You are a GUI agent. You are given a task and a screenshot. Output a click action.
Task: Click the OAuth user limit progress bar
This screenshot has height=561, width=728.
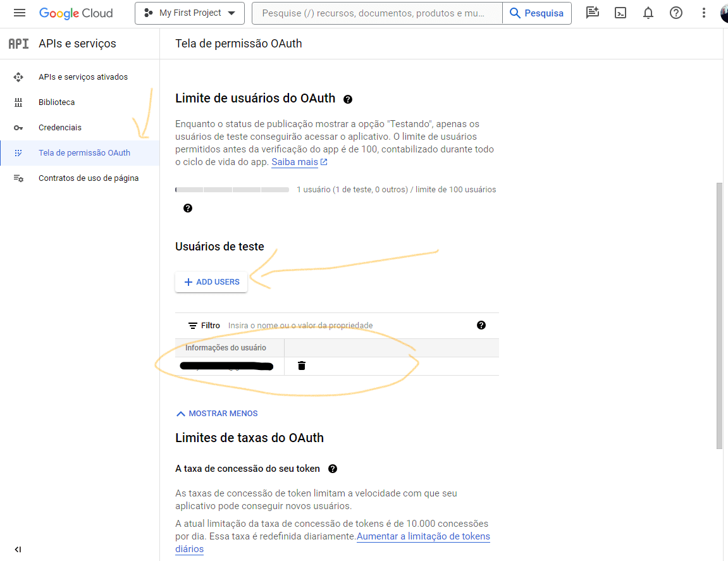coord(232,190)
